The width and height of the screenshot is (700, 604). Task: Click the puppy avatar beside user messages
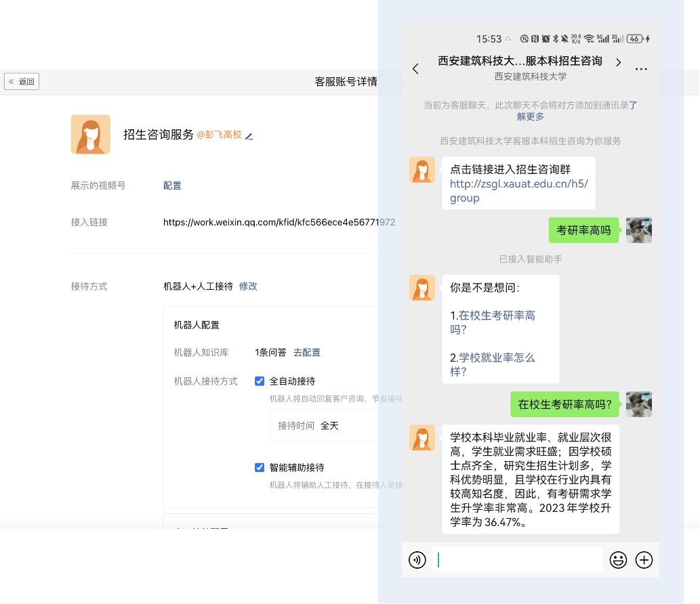[x=639, y=230]
